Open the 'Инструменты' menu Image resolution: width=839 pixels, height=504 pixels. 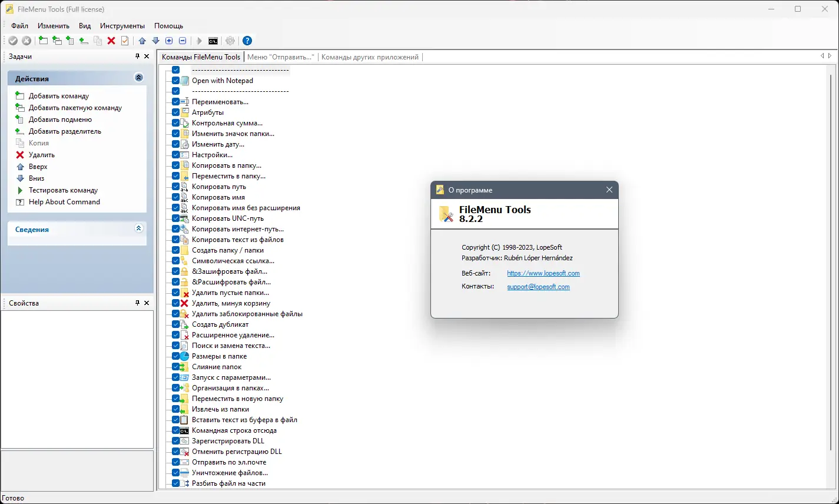[x=122, y=26]
